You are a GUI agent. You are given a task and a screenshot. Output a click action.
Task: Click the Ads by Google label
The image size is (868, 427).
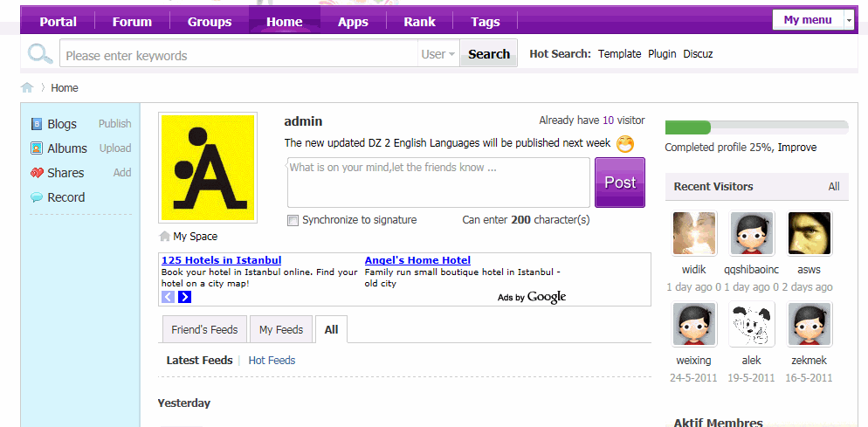click(x=532, y=297)
